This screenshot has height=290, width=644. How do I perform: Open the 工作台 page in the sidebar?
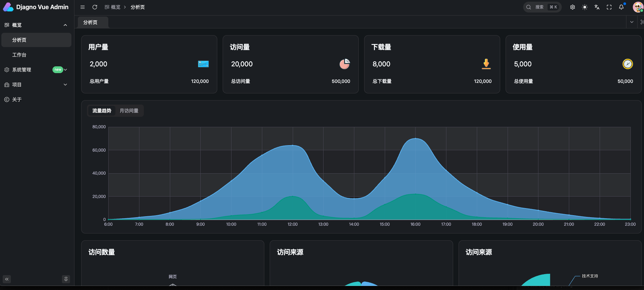[19, 55]
